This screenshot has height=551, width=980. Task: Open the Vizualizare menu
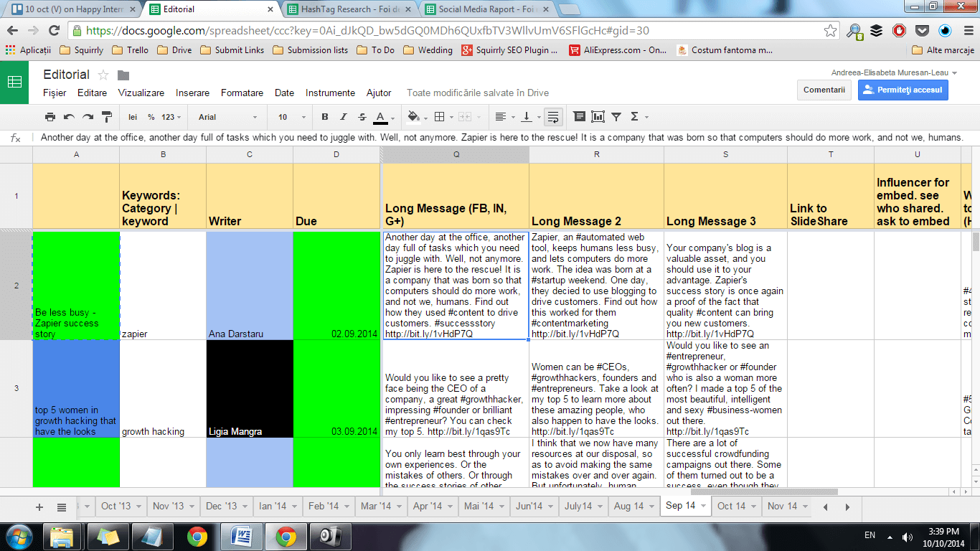pos(141,93)
